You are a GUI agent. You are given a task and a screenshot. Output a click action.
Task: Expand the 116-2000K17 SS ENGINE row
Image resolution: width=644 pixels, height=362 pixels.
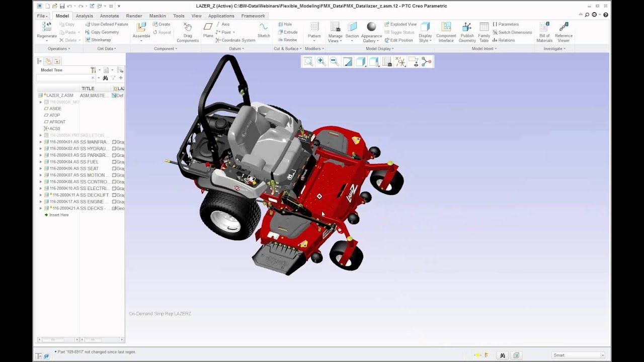point(41,202)
